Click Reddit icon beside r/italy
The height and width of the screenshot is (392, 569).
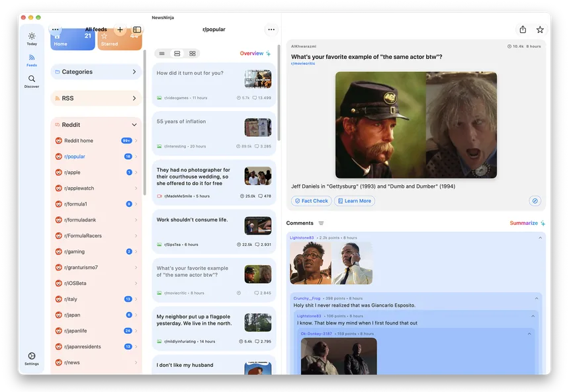point(58,299)
